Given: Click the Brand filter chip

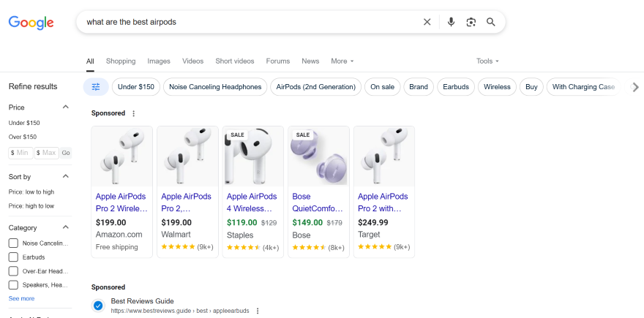Looking at the screenshot, I should (419, 87).
